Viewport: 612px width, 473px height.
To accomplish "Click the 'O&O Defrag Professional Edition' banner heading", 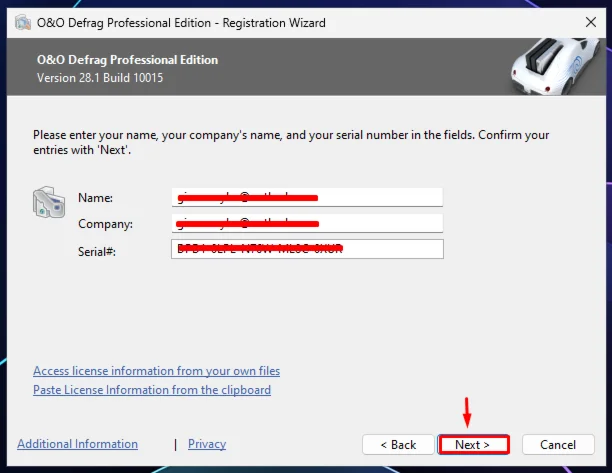I will (x=127, y=60).
